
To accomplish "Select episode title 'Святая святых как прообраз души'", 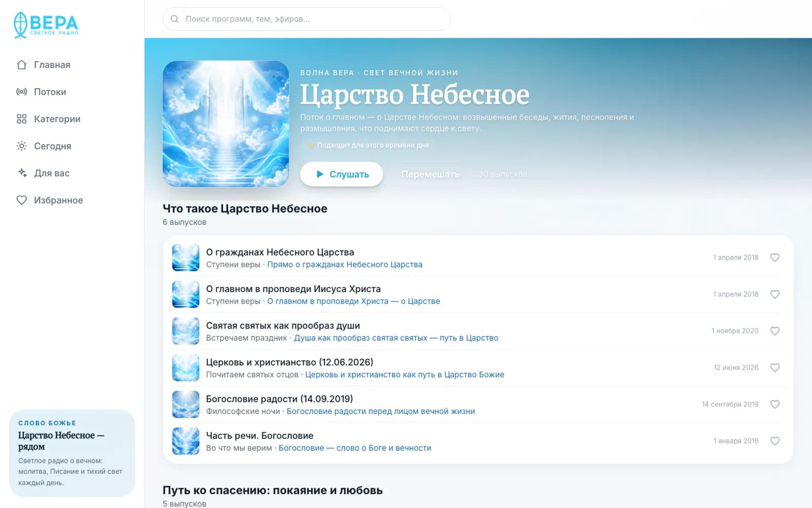I will point(283,326).
